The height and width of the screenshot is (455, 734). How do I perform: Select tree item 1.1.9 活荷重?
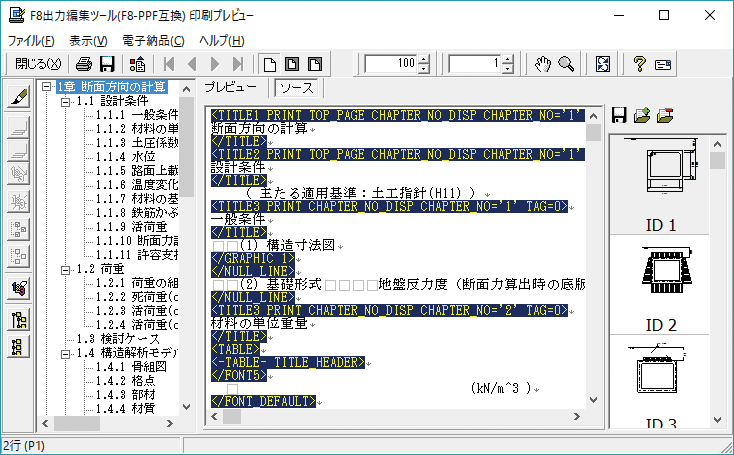[131, 227]
